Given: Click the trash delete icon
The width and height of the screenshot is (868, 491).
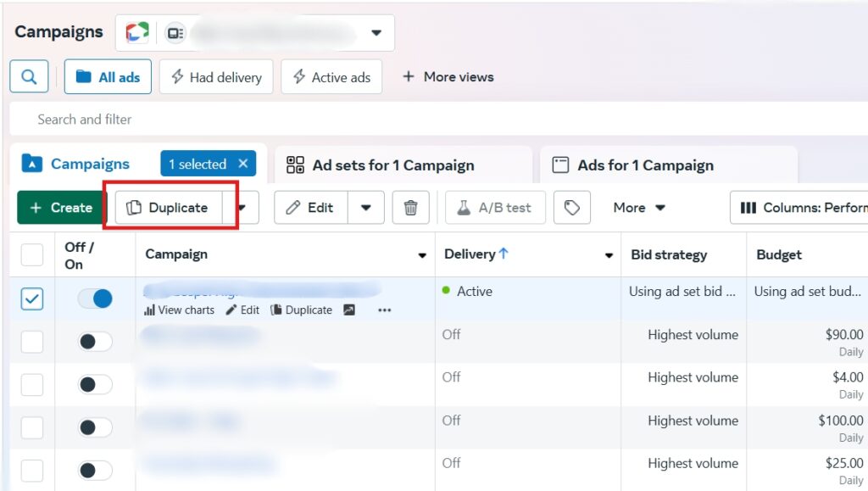Looking at the screenshot, I should coord(410,208).
